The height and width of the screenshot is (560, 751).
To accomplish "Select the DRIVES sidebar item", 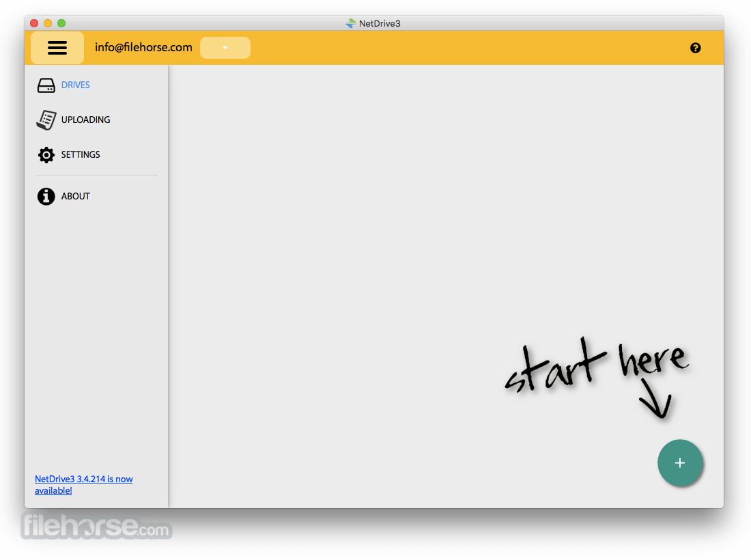I will pyautogui.click(x=75, y=85).
